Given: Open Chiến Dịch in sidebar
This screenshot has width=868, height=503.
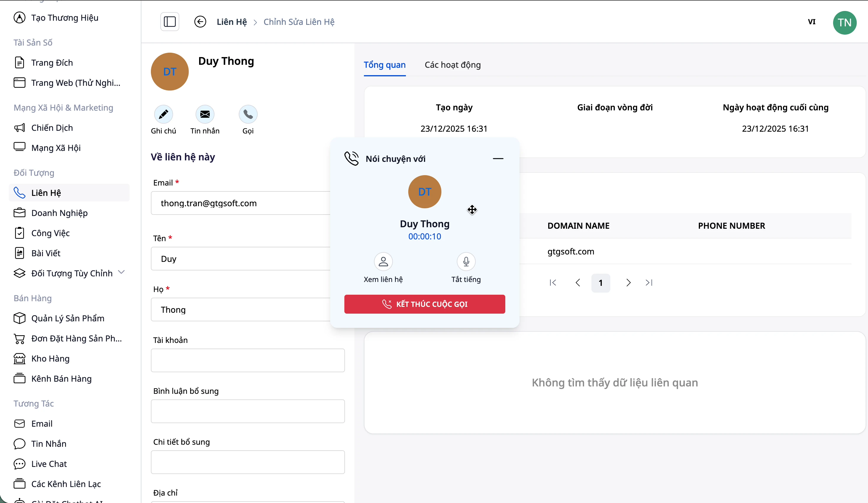Looking at the screenshot, I should tap(52, 128).
